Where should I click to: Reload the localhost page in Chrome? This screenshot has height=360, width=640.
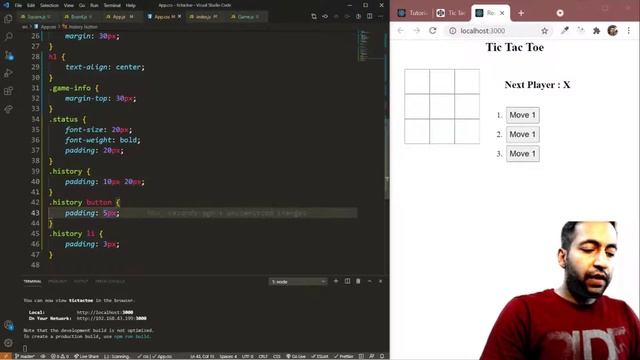[x=433, y=31]
